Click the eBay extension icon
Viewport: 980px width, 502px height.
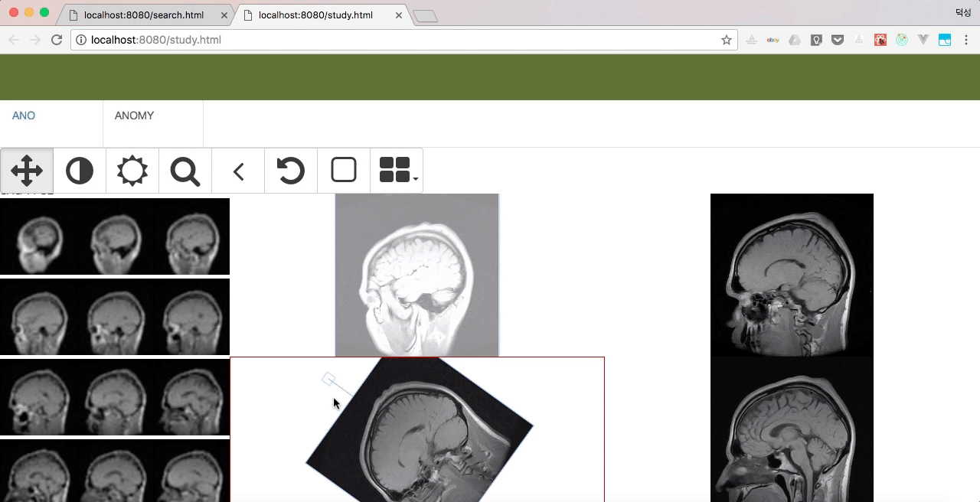(773, 40)
